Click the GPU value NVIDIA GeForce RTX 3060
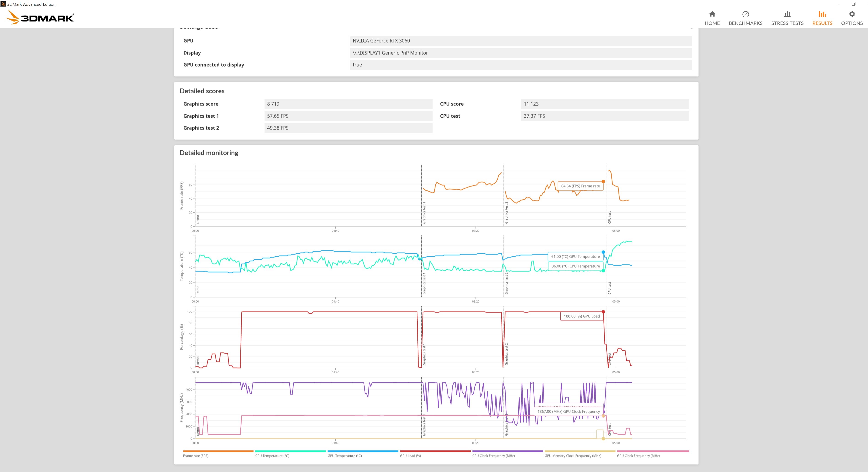Viewport: 868px width, 472px height. (521, 41)
